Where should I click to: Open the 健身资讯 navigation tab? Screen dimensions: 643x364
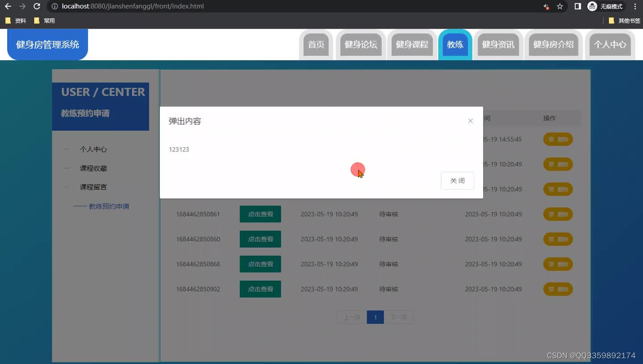click(x=498, y=45)
